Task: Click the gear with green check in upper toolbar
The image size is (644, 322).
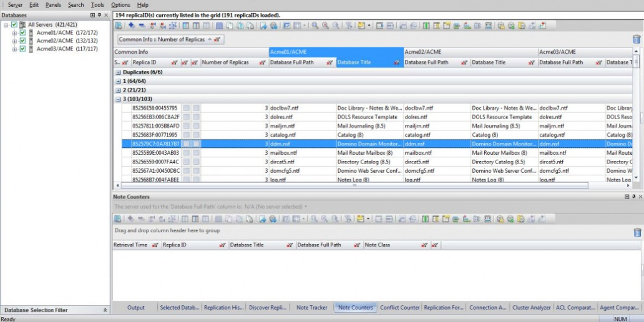Action: pos(511,26)
